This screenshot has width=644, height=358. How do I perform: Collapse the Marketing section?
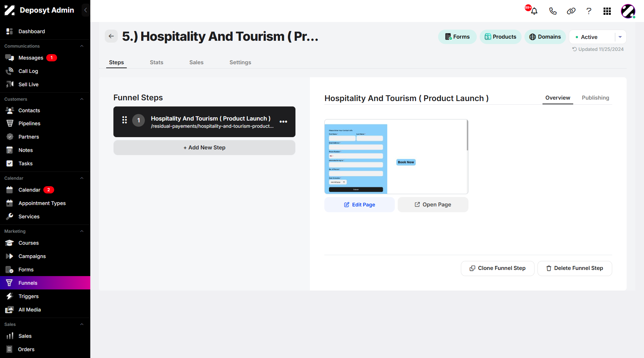(82, 231)
